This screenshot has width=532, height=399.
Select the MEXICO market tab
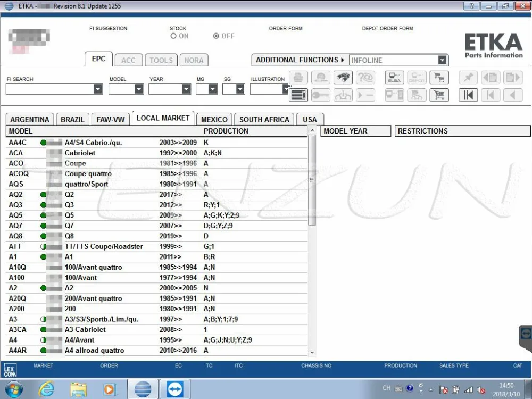214,119
